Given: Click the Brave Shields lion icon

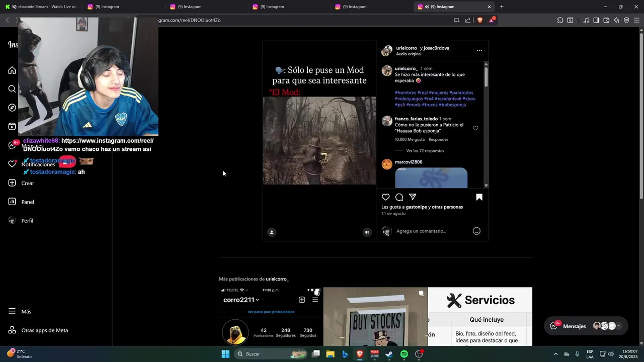Looking at the screenshot, I should 479,20.
